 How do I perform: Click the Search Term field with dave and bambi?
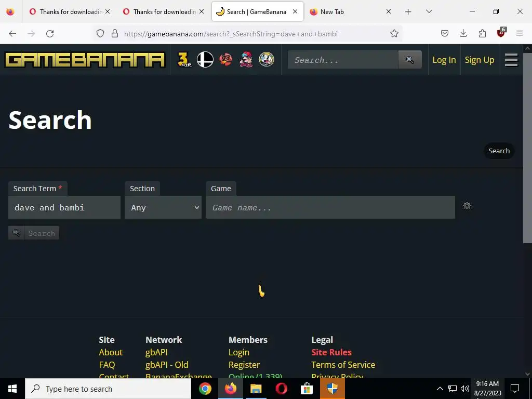(64, 207)
